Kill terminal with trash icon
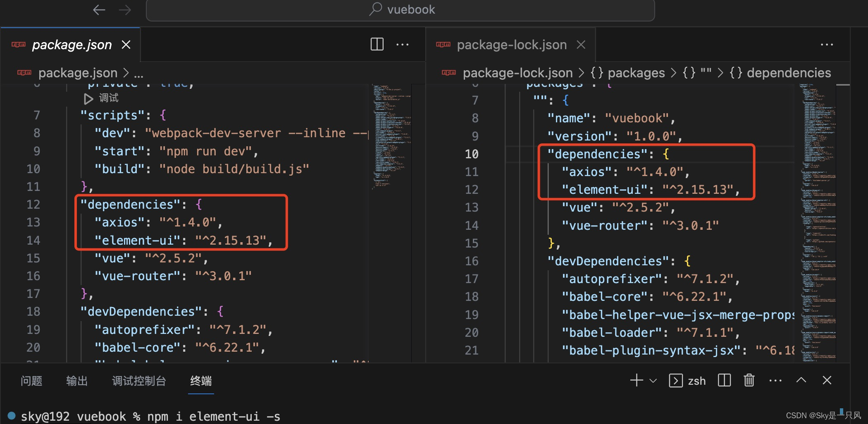The image size is (868, 424). pos(749,380)
